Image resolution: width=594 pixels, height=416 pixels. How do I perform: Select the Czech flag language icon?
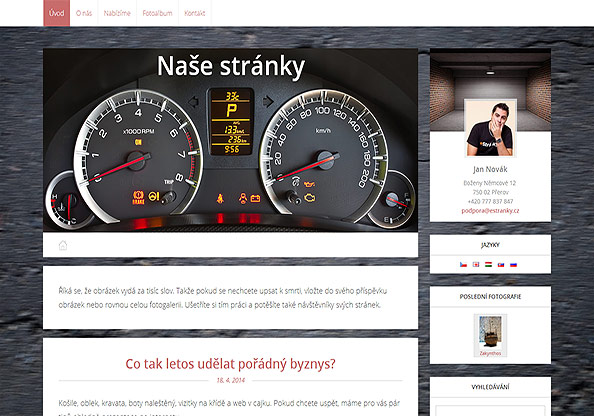pyautogui.click(x=463, y=264)
